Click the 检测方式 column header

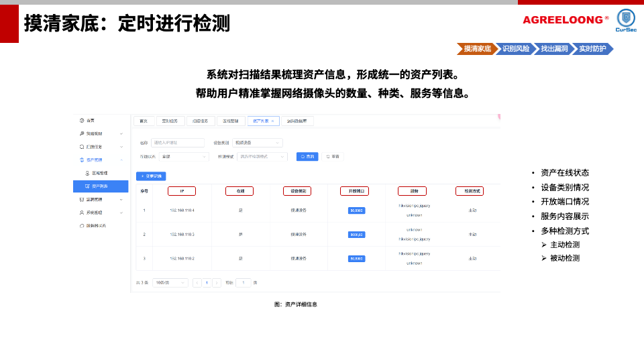click(470, 191)
